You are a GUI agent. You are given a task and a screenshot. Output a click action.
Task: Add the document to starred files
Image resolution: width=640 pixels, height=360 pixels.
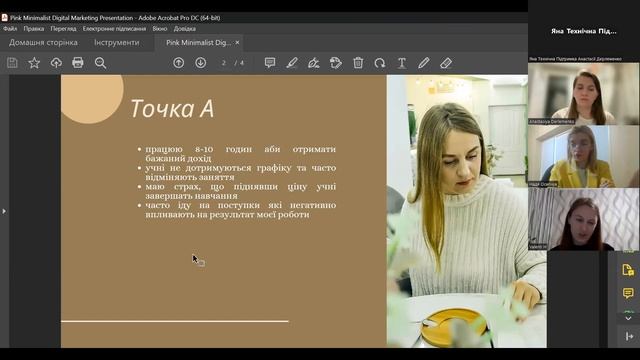click(34, 63)
